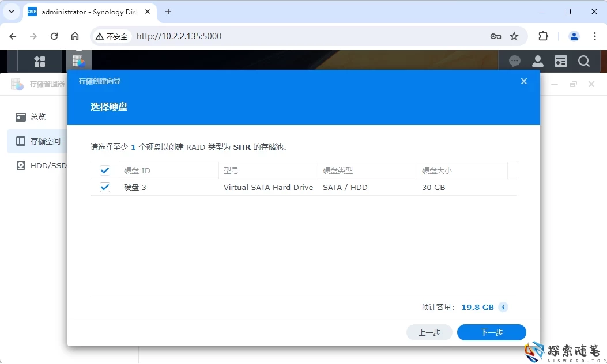Click the info icon next to 19.8 GB
This screenshot has width=607, height=364.
tap(503, 307)
